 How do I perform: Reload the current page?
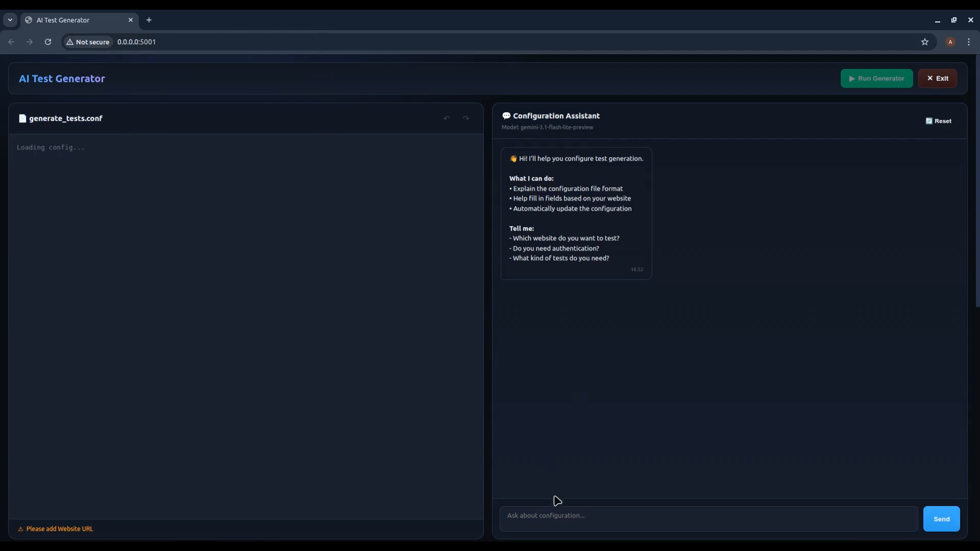(47, 42)
